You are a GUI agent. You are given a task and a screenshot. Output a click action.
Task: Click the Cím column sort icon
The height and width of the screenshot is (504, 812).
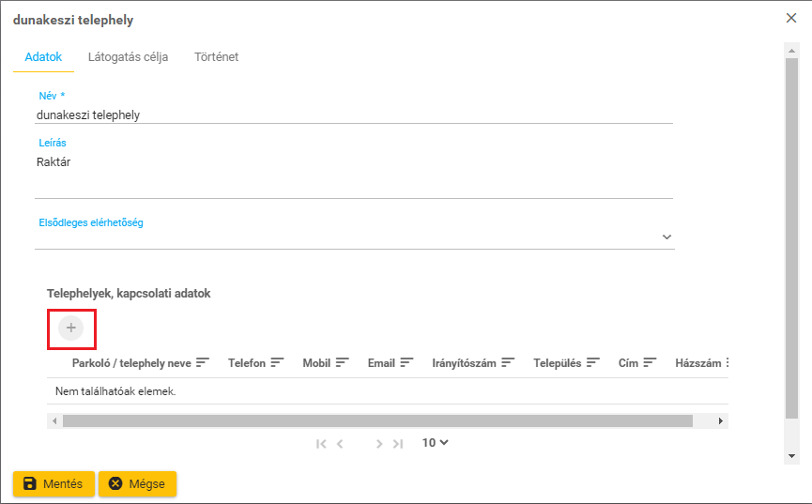point(650,362)
